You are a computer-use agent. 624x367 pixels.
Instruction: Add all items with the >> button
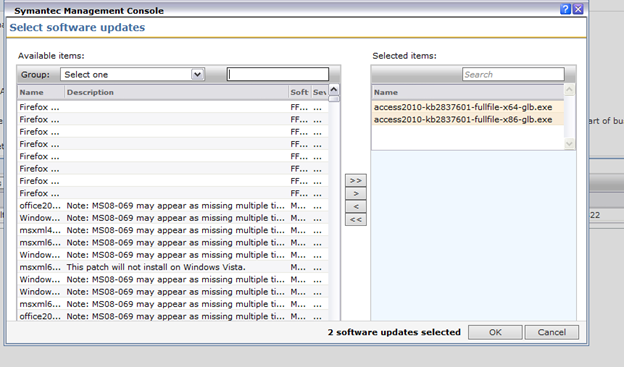pyautogui.click(x=356, y=180)
